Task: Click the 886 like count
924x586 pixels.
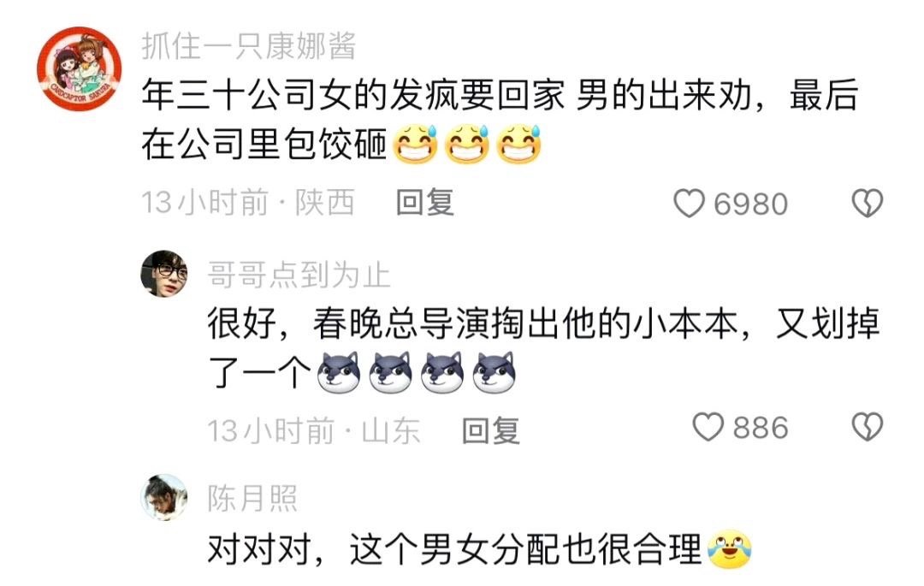Action: 761,428
